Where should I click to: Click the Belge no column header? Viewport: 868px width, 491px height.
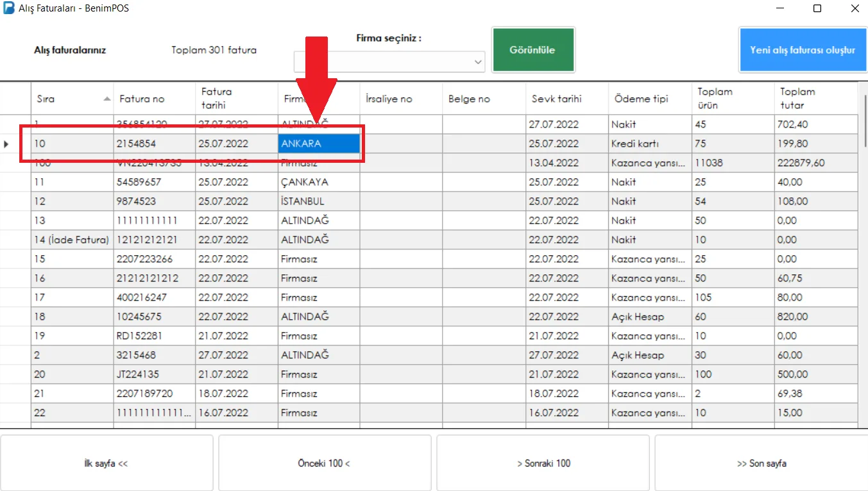point(484,99)
